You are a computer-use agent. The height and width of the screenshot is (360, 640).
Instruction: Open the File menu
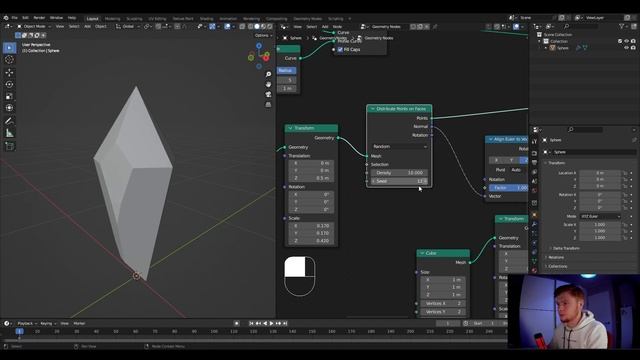point(15,18)
